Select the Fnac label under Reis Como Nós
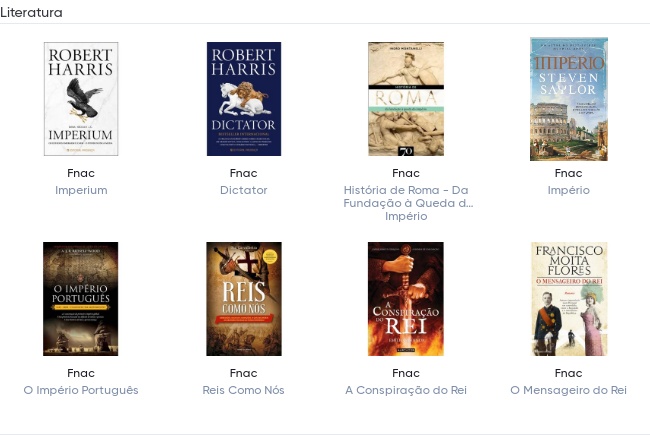Image resolution: width=650 pixels, height=435 pixels. coord(244,373)
